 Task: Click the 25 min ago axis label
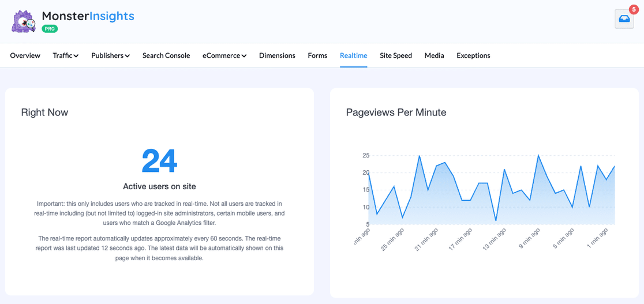(392, 240)
